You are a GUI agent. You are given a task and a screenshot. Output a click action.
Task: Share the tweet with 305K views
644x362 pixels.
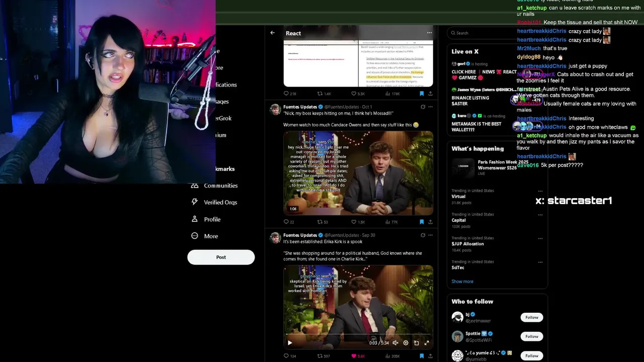coord(430,356)
